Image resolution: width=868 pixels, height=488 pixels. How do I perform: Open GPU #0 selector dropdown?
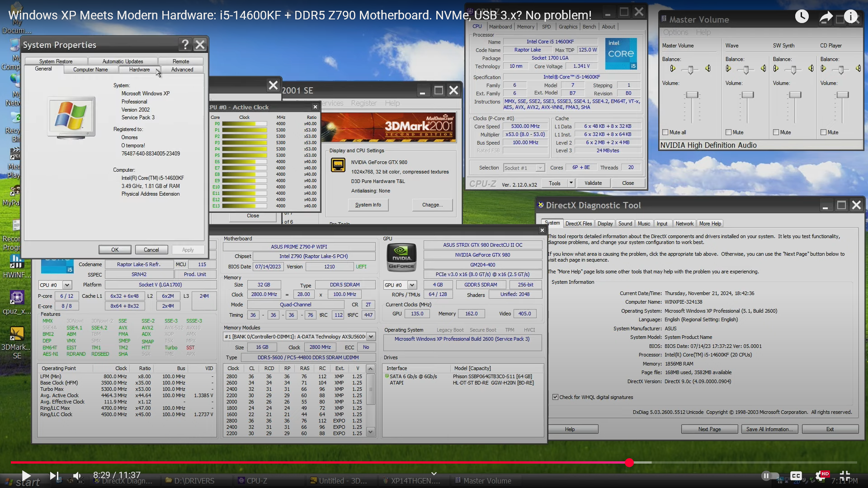coord(412,285)
